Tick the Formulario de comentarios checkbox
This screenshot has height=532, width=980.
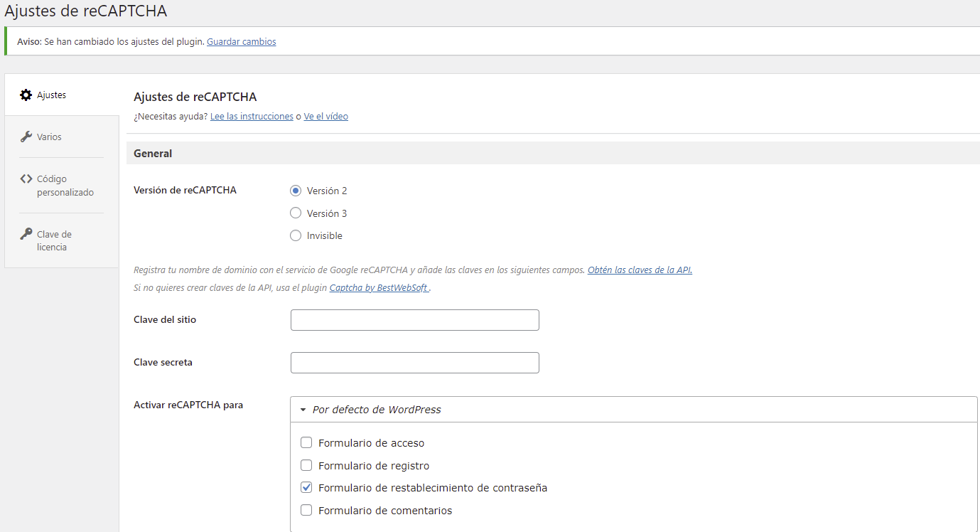(x=306, y=510)
